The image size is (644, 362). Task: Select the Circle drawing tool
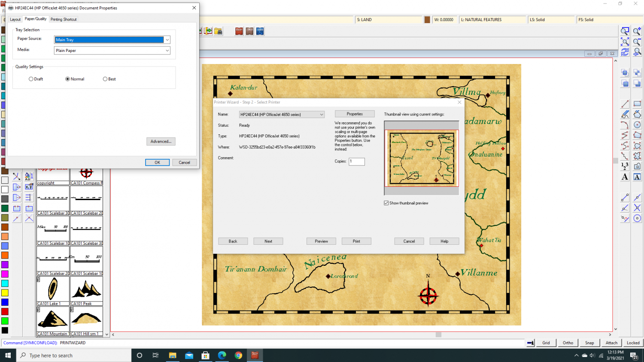(637, 125)
